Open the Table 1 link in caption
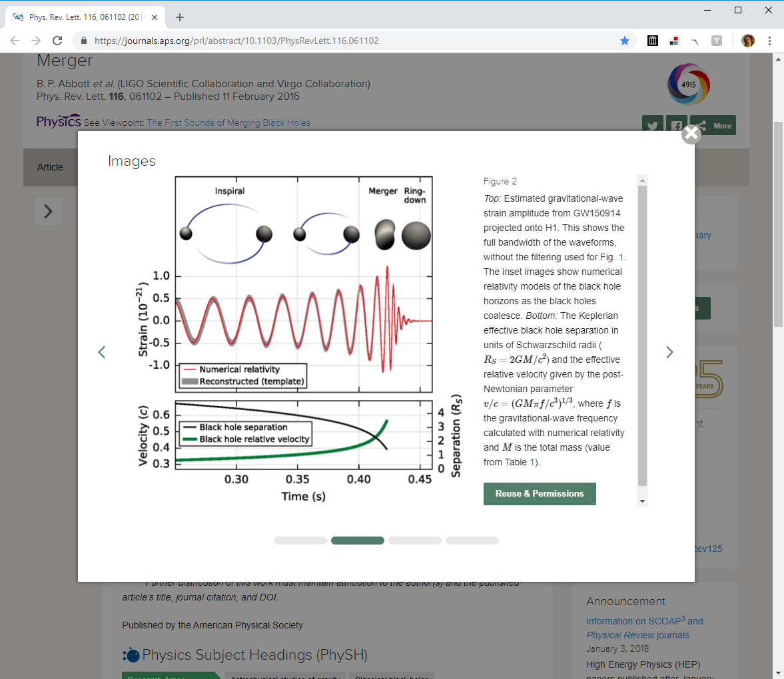Image resolution: width=784 pixels, height=679 pixels. pos(532,462)
